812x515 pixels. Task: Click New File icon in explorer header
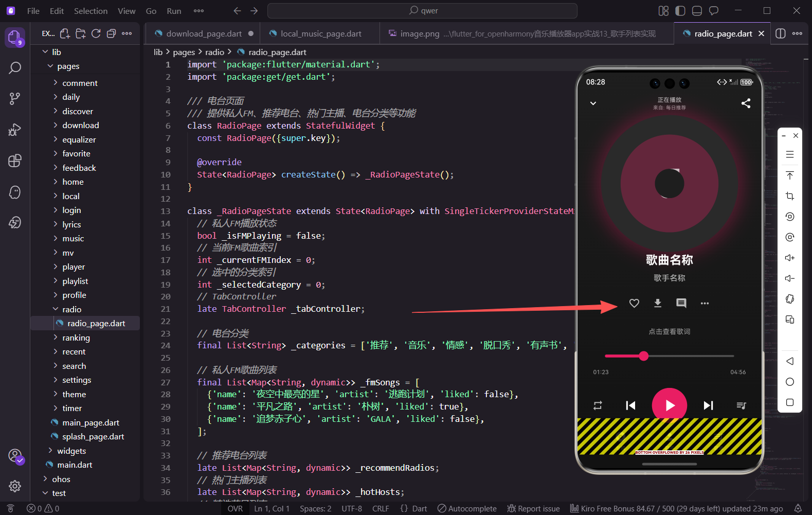pyautogui.click(x=65, y=33)
